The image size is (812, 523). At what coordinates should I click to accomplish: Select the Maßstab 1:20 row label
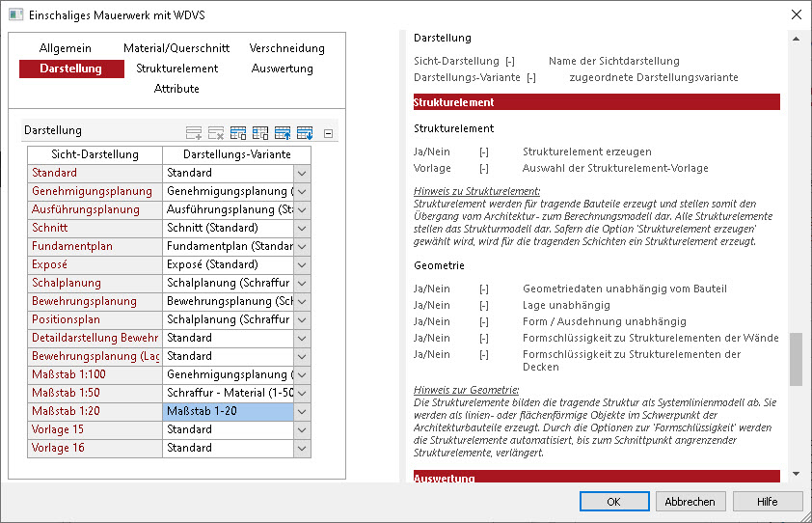tap(95, 412)
